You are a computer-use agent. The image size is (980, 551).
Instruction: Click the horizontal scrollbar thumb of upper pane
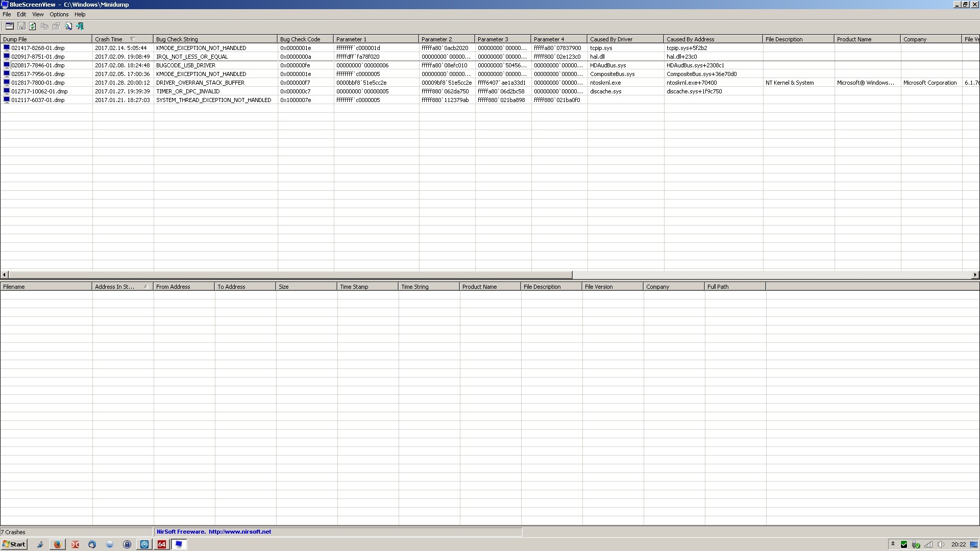pos(290,275)
